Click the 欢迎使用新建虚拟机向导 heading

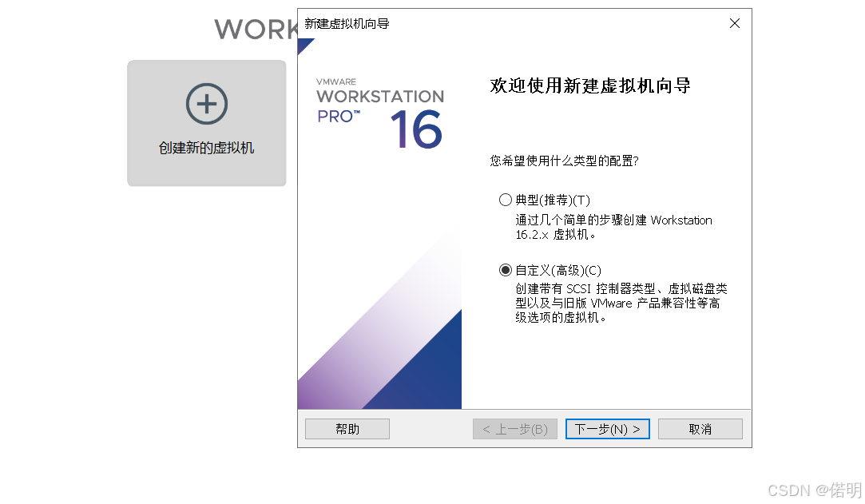coord(589,85)
